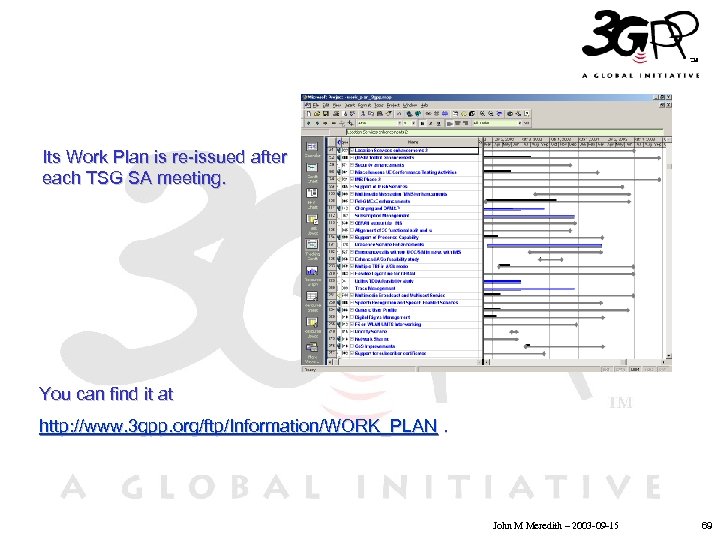Image resolution: width=720 pixels, height=540 pixels.
Task: Open the All Tasks filter dropdown
Action: click(520, 123)
